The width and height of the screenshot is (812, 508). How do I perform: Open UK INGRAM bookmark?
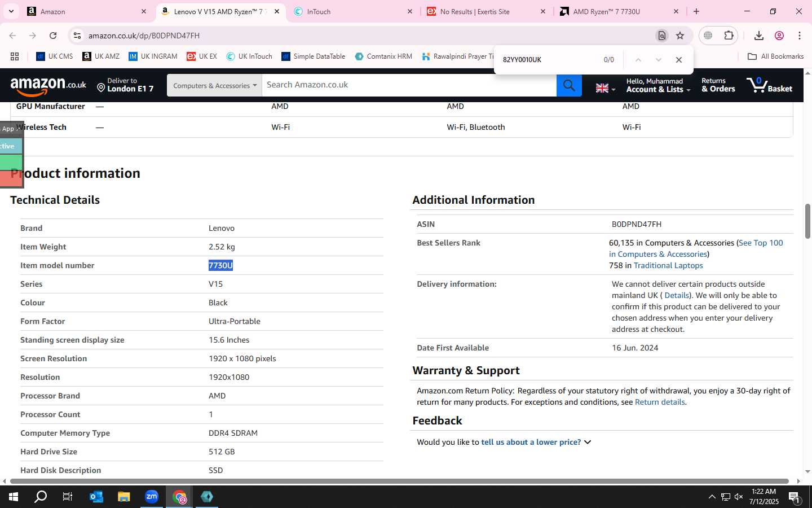[153, 56]
